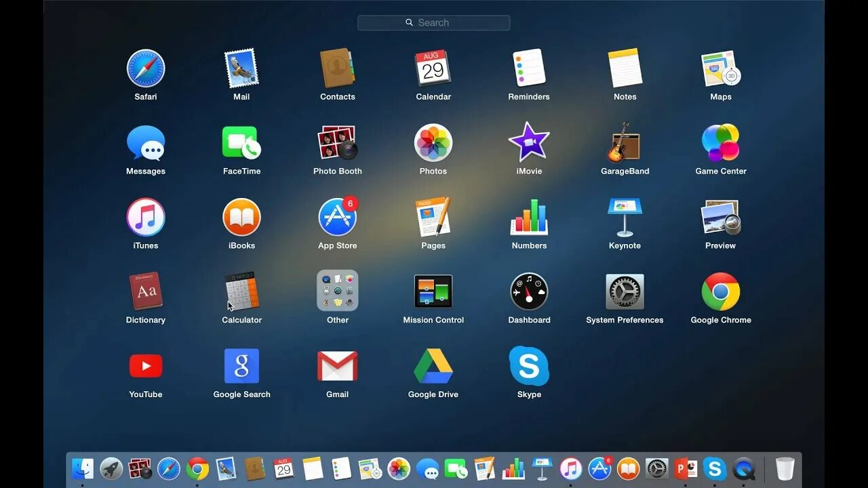868x488 pixels.
Task: Launch Chrome from the Dock
Action: pos(197,468)
